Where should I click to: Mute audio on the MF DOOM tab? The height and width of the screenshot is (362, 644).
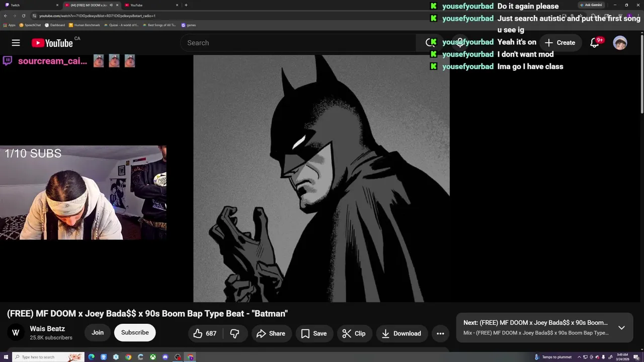(111, 5)
